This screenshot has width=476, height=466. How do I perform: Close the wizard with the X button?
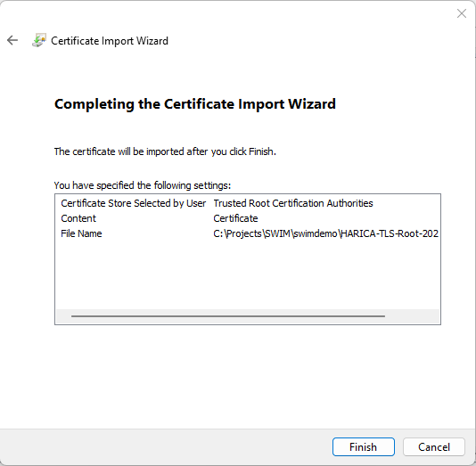[x=462, y=13]
